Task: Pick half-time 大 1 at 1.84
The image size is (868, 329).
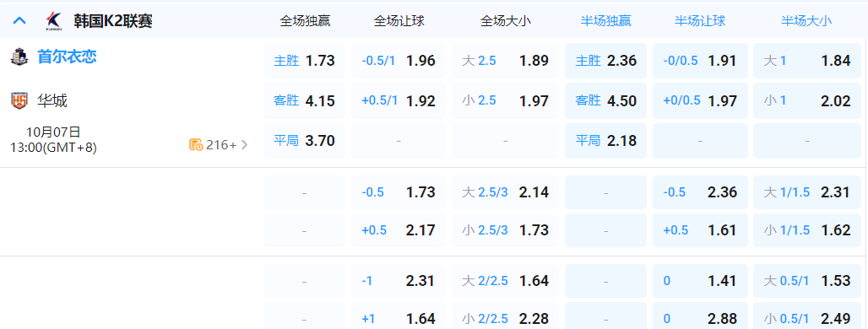Action: click(806, 61)
